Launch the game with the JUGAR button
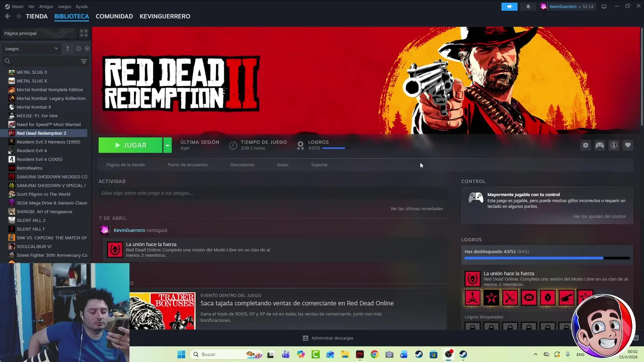This screenshot has width=644, height=362. pyautogui.click(x=130, y=145)
